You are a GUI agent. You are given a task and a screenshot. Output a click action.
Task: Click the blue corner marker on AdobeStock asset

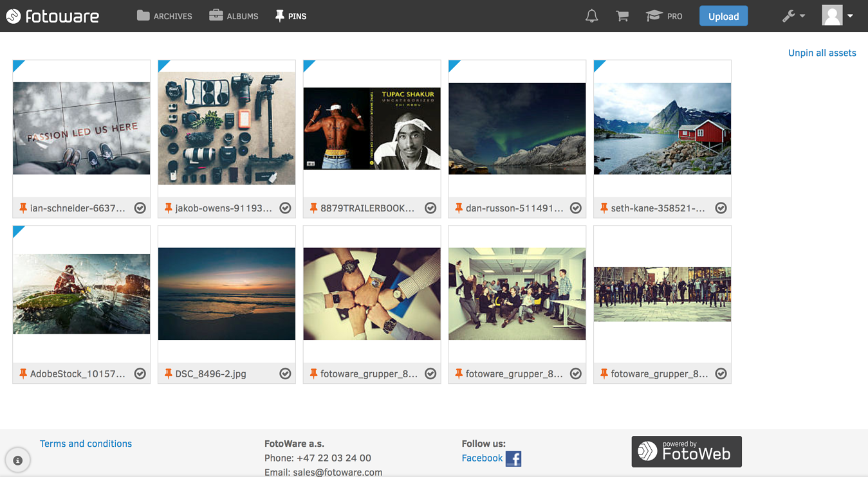[17, 230]
